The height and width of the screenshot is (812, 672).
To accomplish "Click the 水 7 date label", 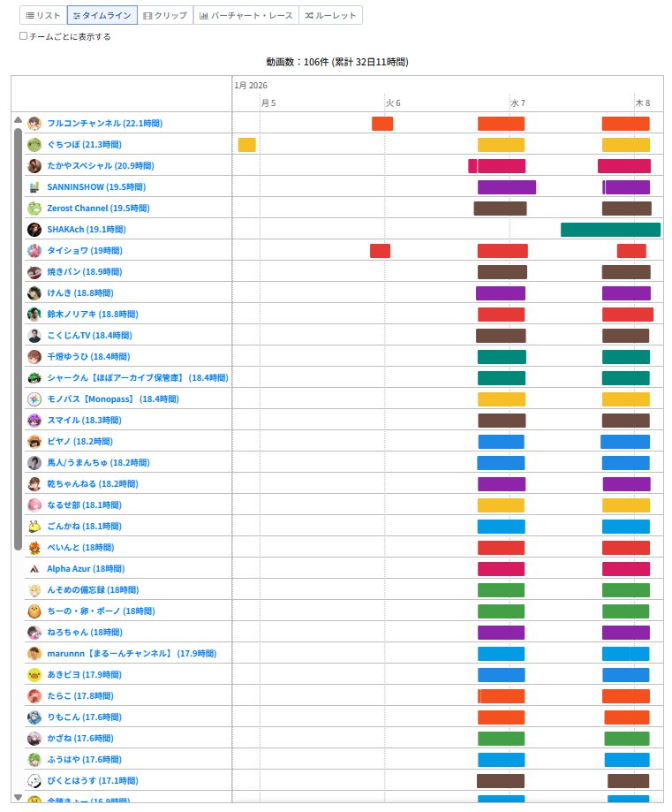I will (517, 103).
